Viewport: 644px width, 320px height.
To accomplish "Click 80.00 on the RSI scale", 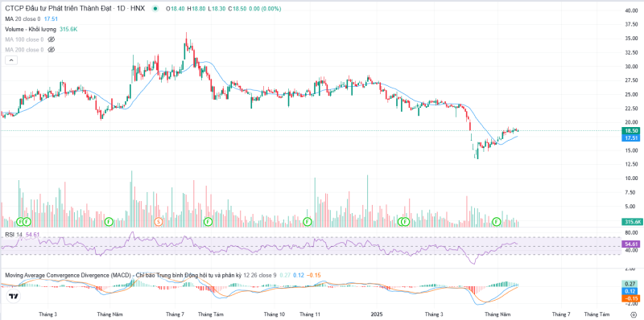I will click(x=631, y=232).
